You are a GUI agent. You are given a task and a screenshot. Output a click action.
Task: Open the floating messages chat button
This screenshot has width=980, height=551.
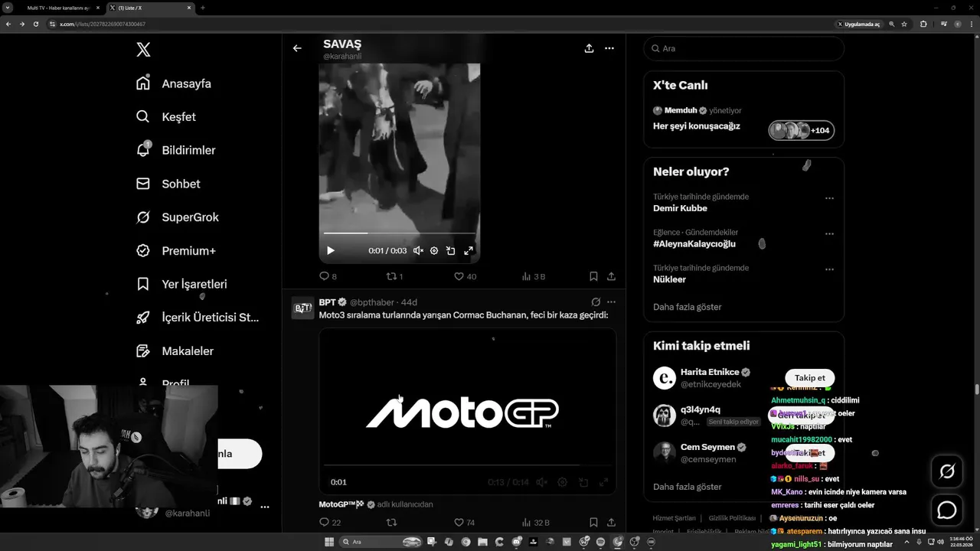click(947, 510)
